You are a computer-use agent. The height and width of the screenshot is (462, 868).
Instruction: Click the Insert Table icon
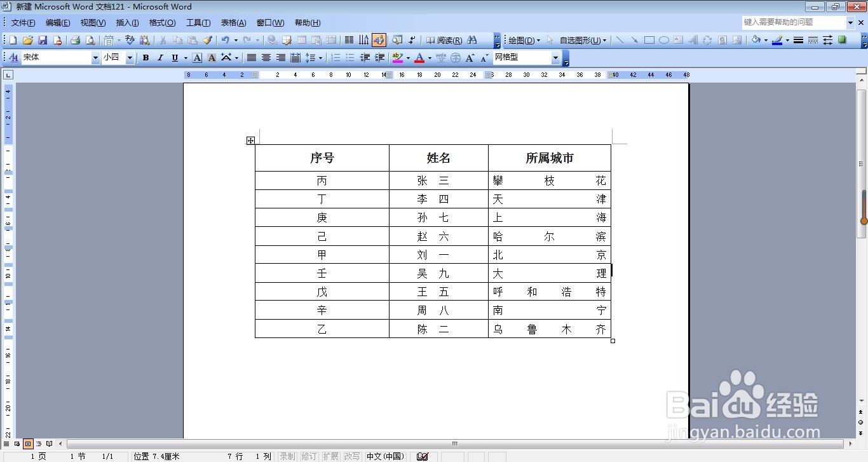point(302,39)
